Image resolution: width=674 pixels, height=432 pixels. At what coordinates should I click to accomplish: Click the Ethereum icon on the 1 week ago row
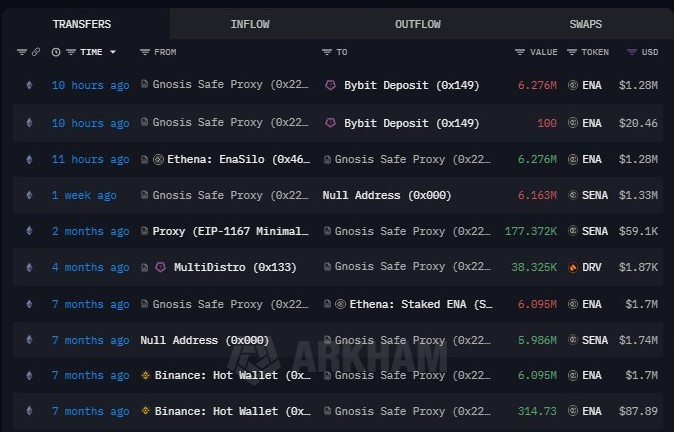click(x=28, y=196)
